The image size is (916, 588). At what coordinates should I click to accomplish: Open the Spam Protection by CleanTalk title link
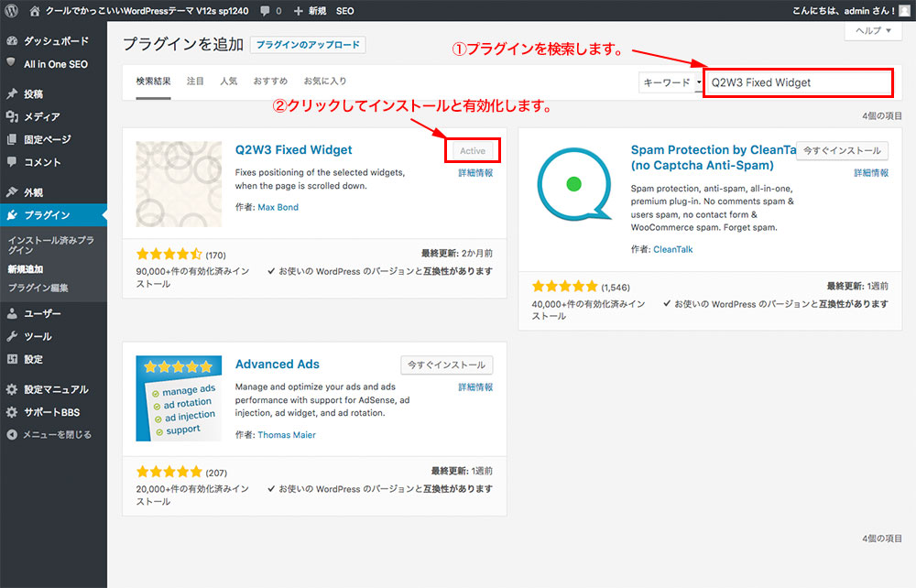tap(714, 157)
